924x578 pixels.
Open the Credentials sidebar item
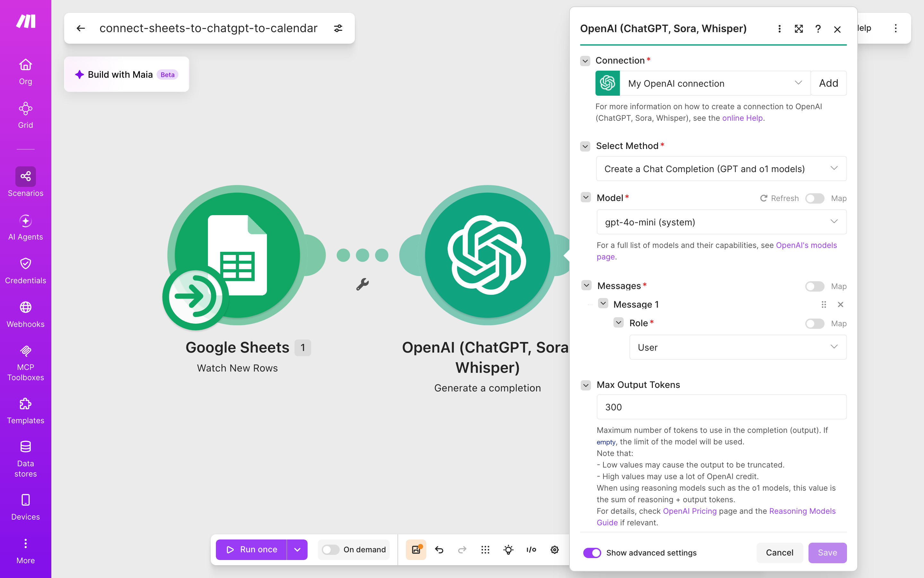tap(26, 271)
